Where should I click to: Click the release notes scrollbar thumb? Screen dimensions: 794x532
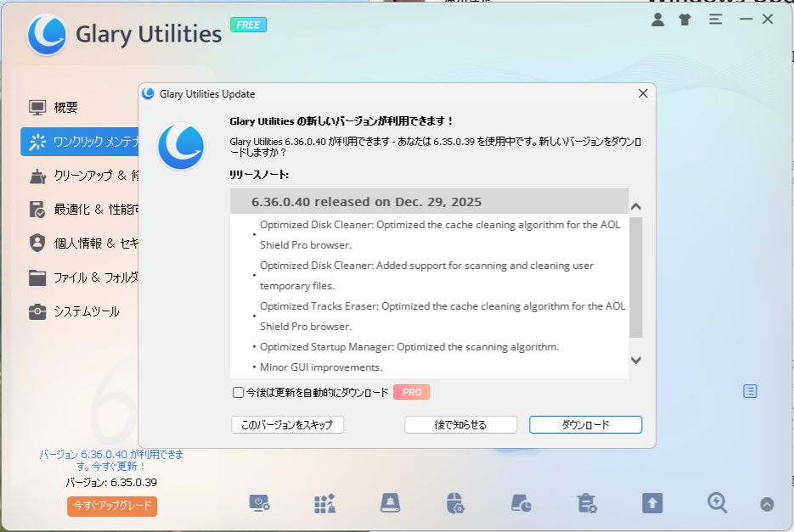point(636,277)
